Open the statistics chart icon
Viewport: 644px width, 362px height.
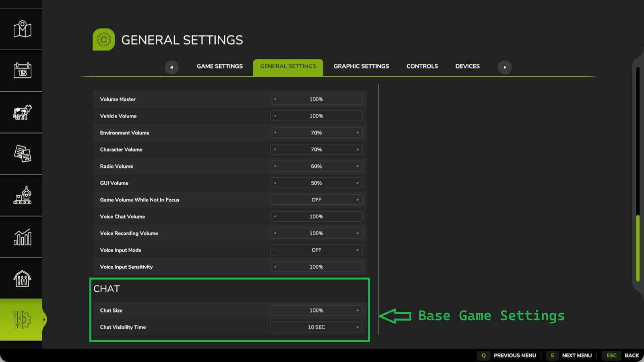click(22, 237)
